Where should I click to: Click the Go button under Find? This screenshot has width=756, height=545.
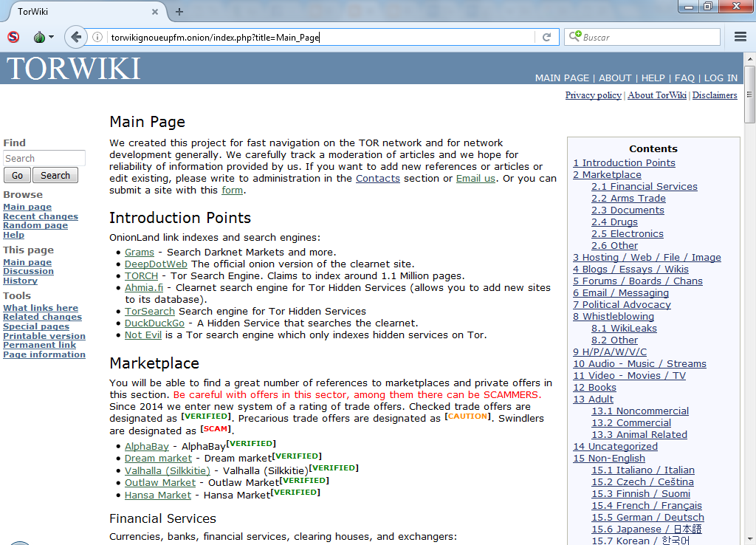click(x=18, y=175)
